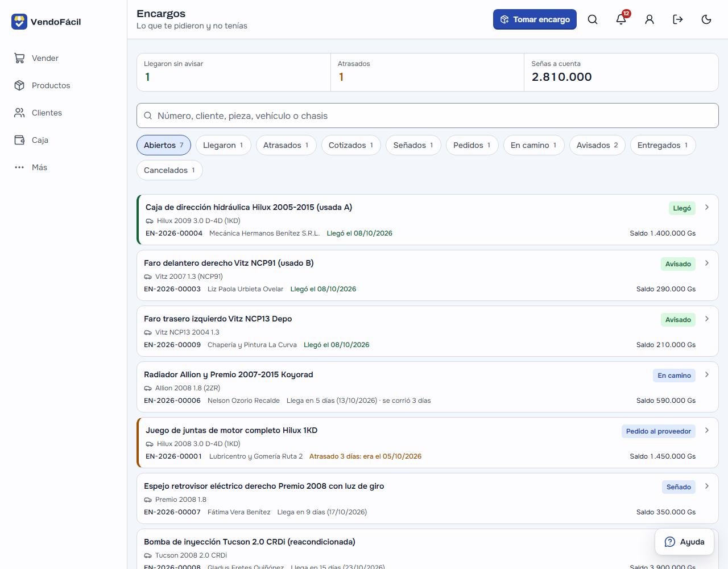Open Clientes in the sidebar
Viewport: 728px width, 569px height.
pyautogui.click(x=64, y=113)
